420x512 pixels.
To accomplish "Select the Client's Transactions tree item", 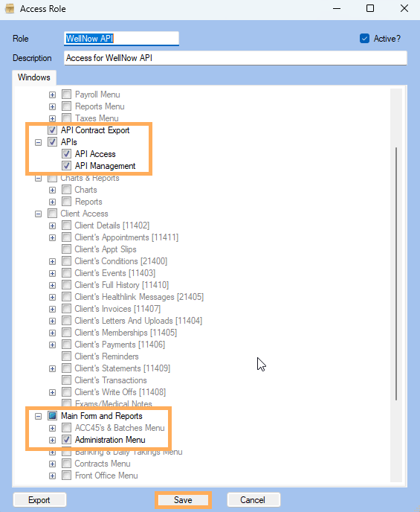I will click(111, 380).
